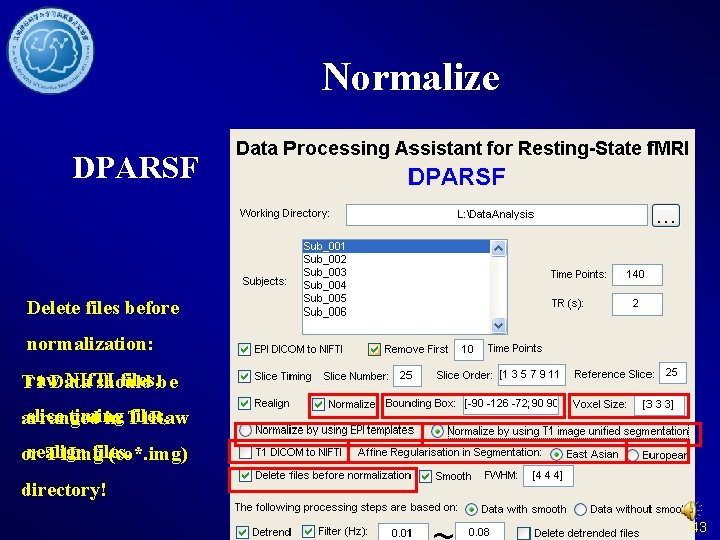The height and width of the screenshot is (540, 720).
Task: Select Sub_003 in the subjects list
Action: pyautogui.click(x=396, y=272)
